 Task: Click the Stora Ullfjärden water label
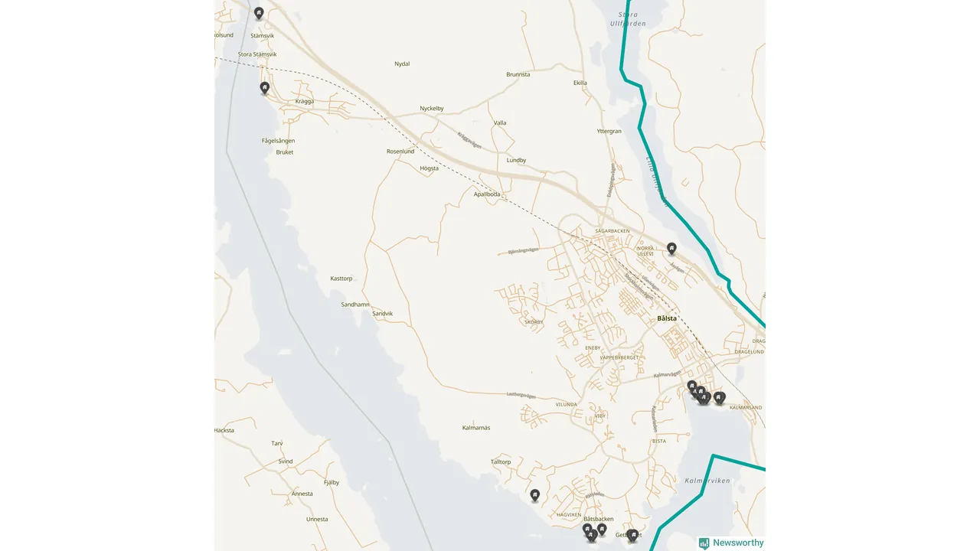click(x=628, y=19)
